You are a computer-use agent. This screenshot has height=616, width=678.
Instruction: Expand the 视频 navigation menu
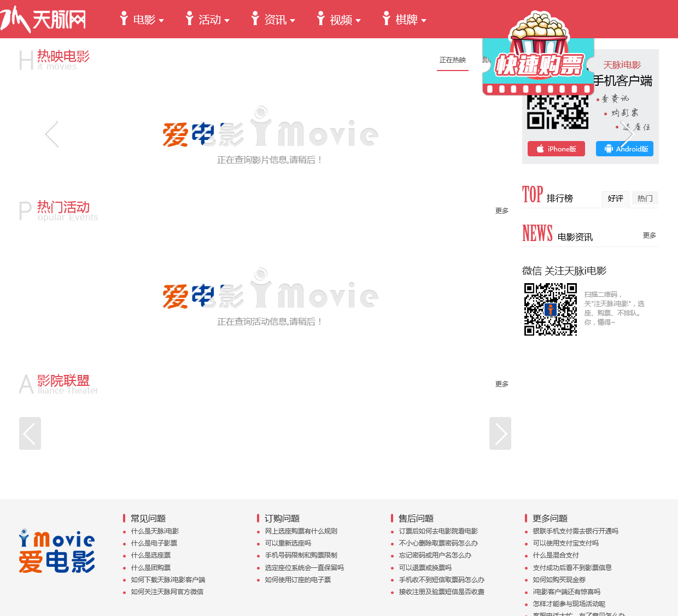coord(339,19)
